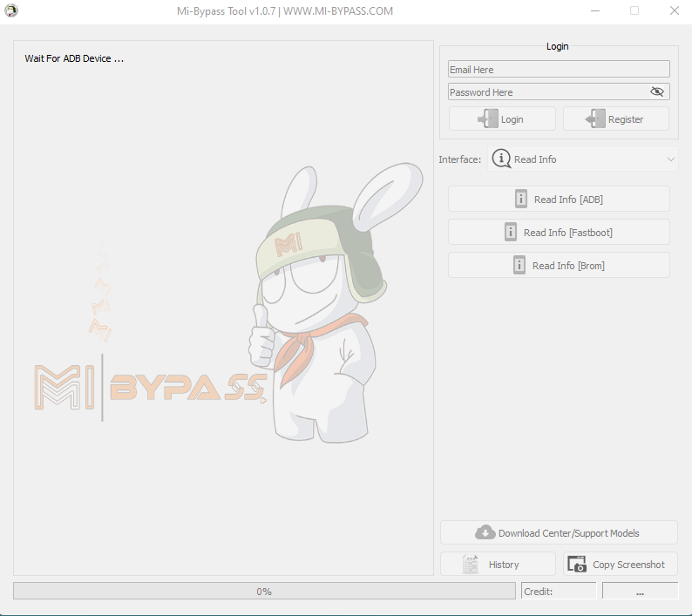
Task: Click the History document icon
Action: 470,564
